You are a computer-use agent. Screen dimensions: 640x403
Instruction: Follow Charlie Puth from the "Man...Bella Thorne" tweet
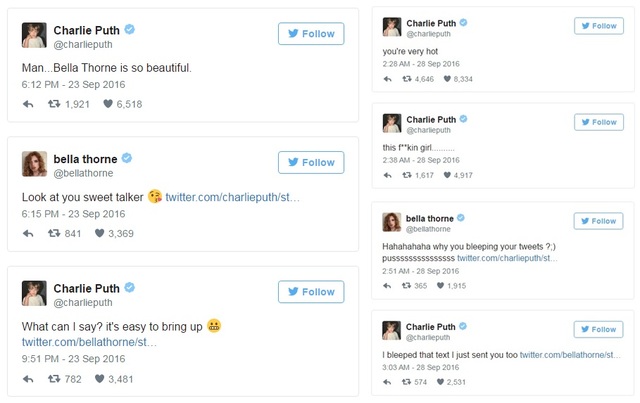click(x=310, y=34)
